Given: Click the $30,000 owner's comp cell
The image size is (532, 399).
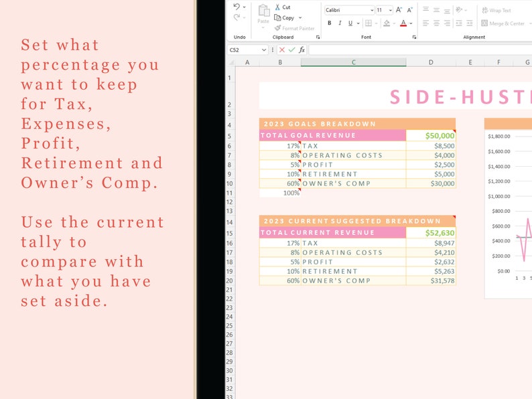Looking at the screenshot, I should (x=431, y=183).
